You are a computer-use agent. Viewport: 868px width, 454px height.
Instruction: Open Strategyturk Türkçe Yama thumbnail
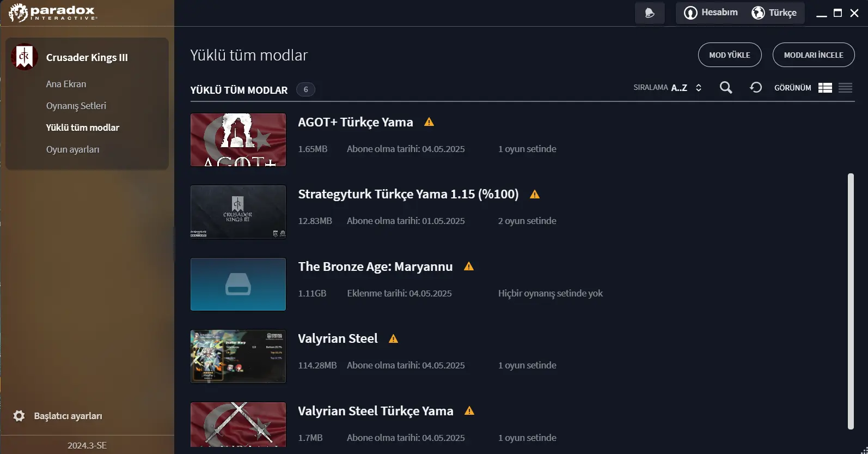click(x=238, y=212)
